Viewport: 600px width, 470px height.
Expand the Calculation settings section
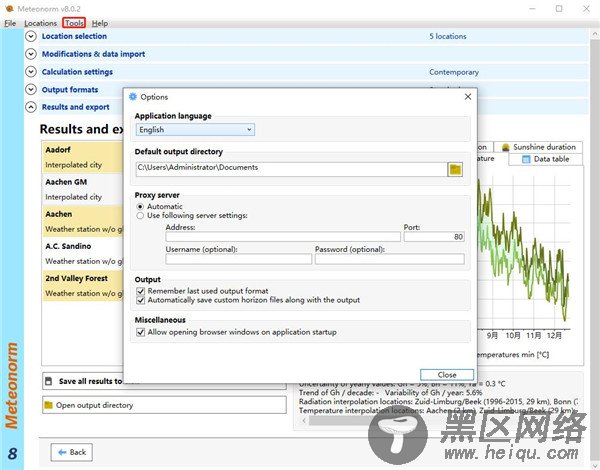pos(31,72)
